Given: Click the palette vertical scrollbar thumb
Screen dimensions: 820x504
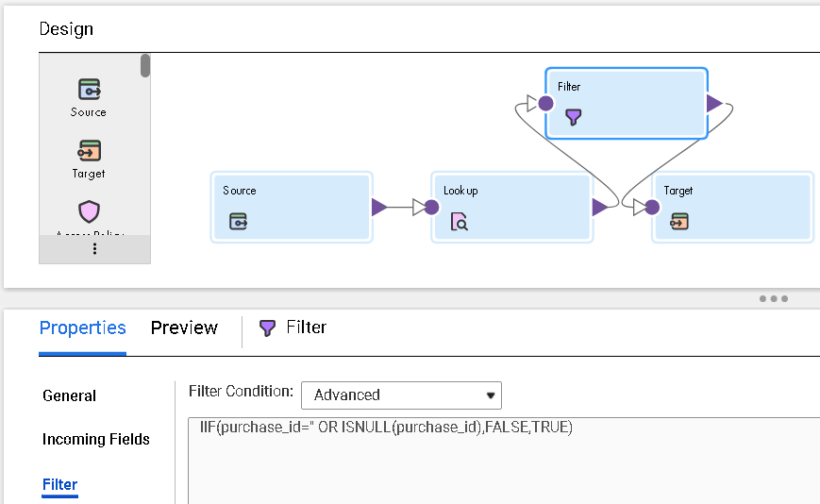Looking at the screenshot, I should coord(145,65).
